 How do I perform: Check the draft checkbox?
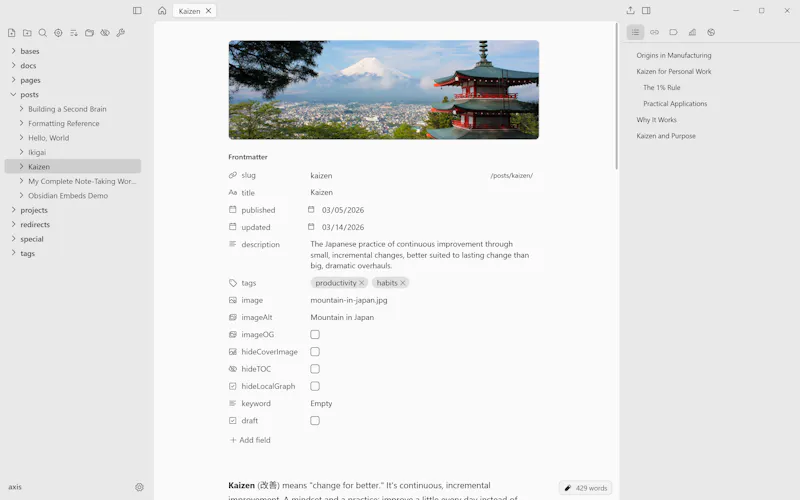coord(315,420)
